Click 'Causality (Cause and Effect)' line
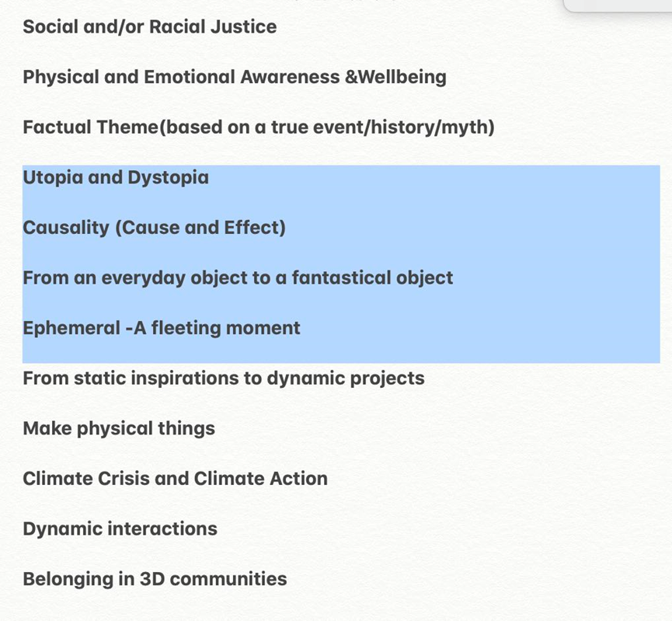 [154, 228]
